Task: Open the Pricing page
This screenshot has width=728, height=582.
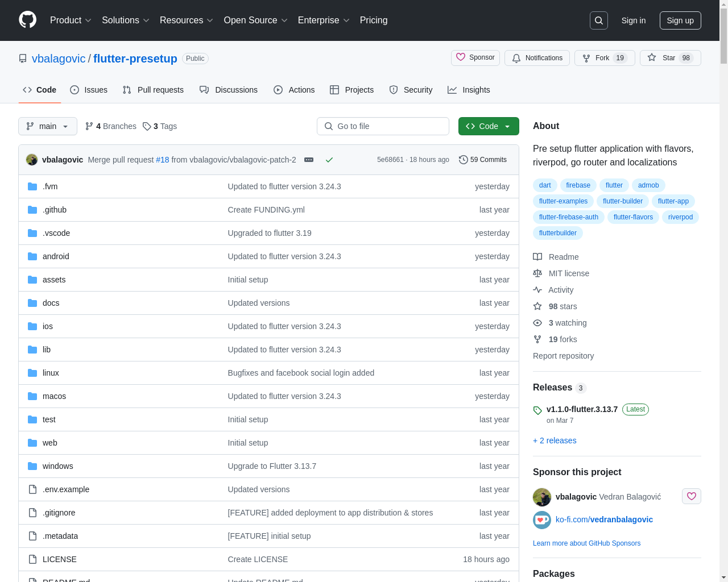Action: pos(374,20)
